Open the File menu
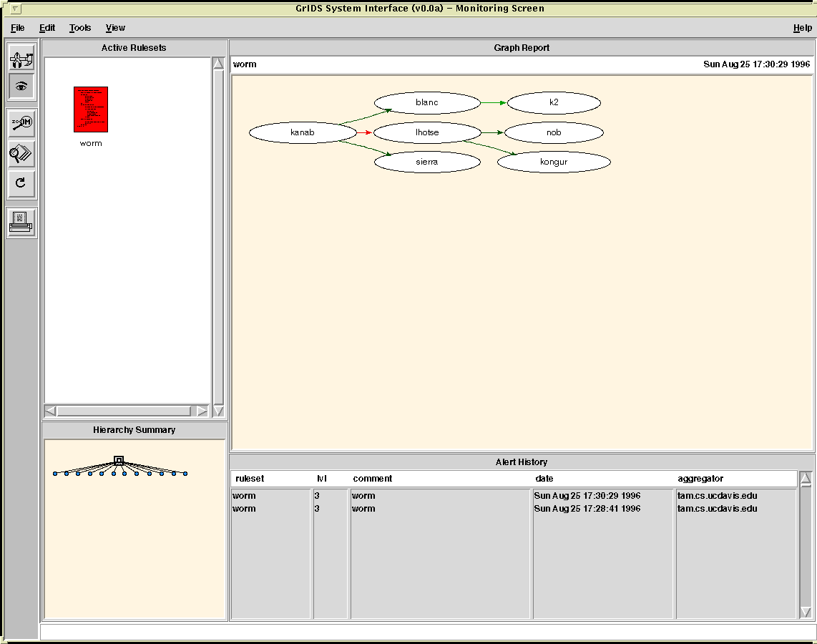This screenshot has width=817, height=644. (x=18, y=28)
